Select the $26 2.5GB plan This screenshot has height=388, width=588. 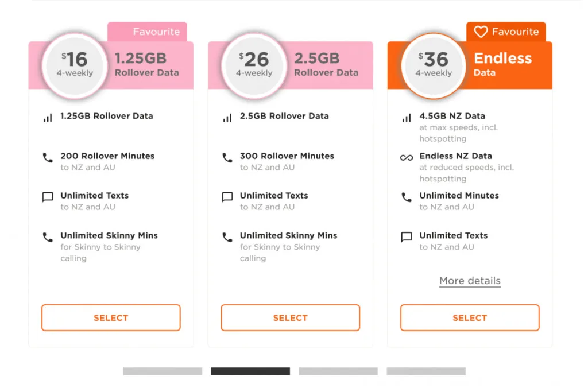290,318
